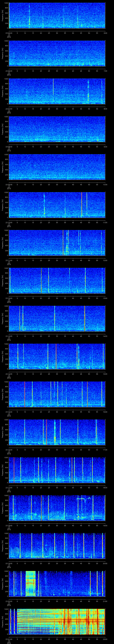Select the "23:17:00" start time label
Image resolution: width=114 pixels, height=644 pixels.
coord(9,487)
